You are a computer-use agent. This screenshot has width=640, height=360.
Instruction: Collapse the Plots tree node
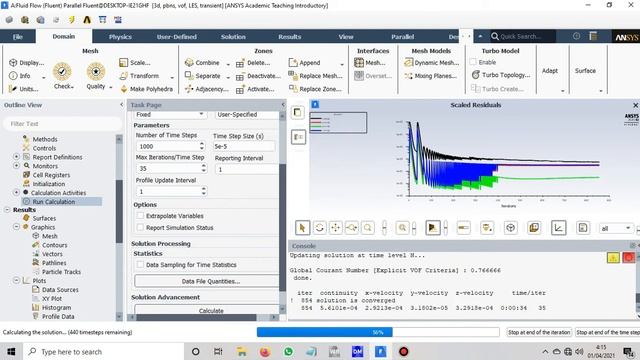[16, 280]
